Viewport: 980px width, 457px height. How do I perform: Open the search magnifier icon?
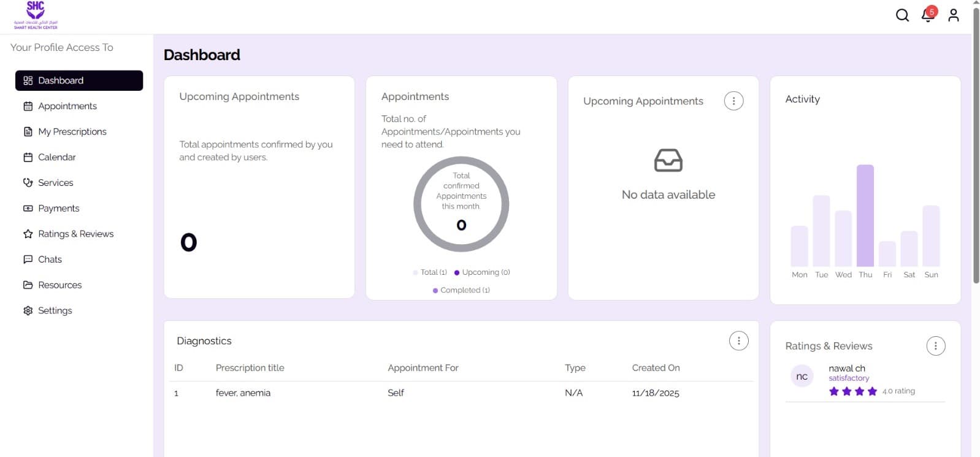902,15
